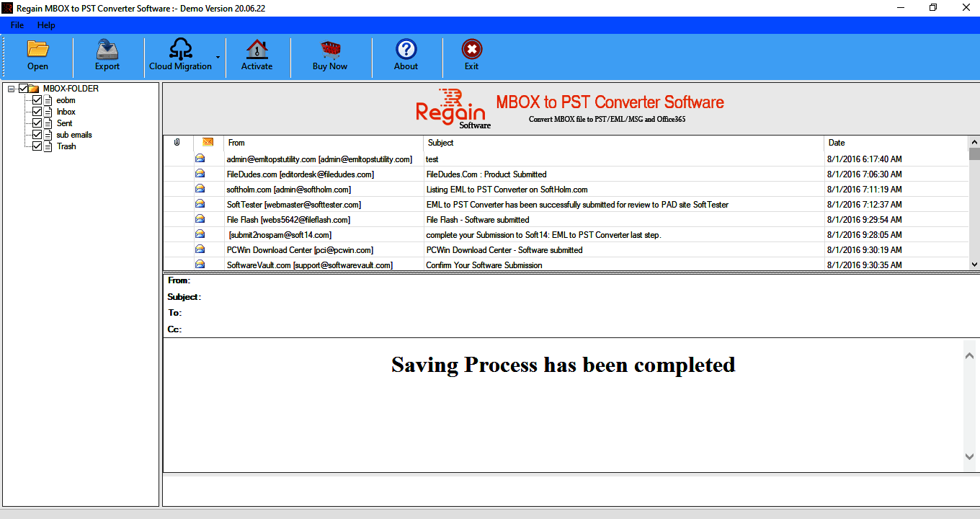Screen dimensions: 980x519
Task: Collapse the MBOX-FOLDER tree node
Action: tap(12, 89)
